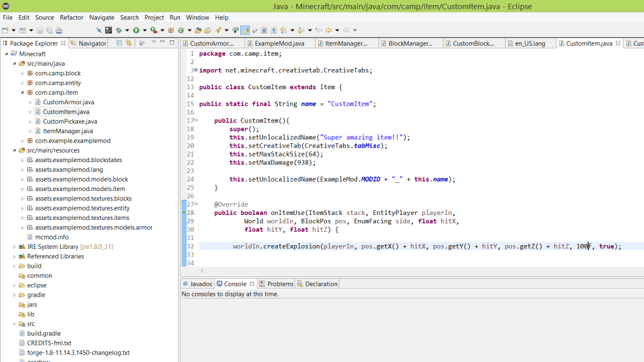Select the Debug toolbar icon
The height and width of the screenshot is (362, 644).
click(x=119, y=30)
